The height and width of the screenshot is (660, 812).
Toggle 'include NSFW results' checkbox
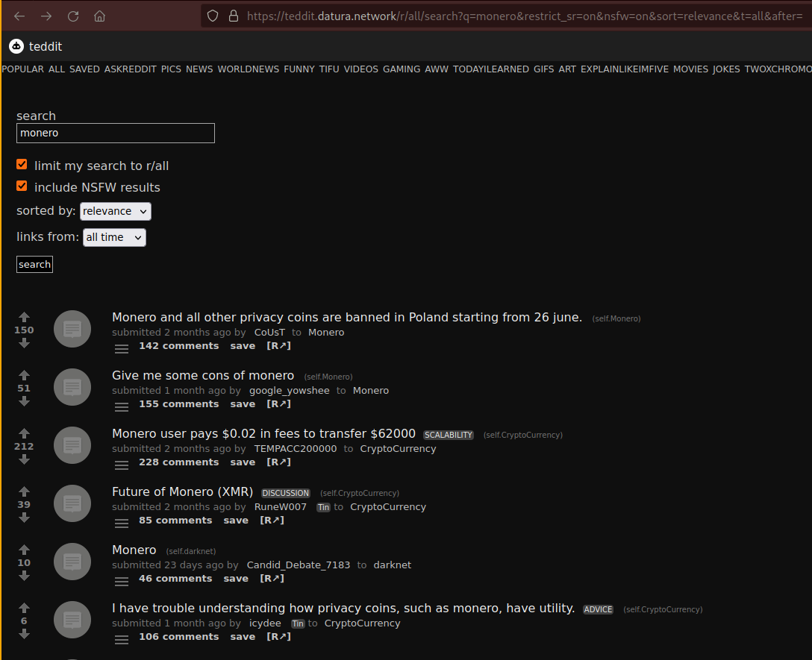[x=22, y=186]
